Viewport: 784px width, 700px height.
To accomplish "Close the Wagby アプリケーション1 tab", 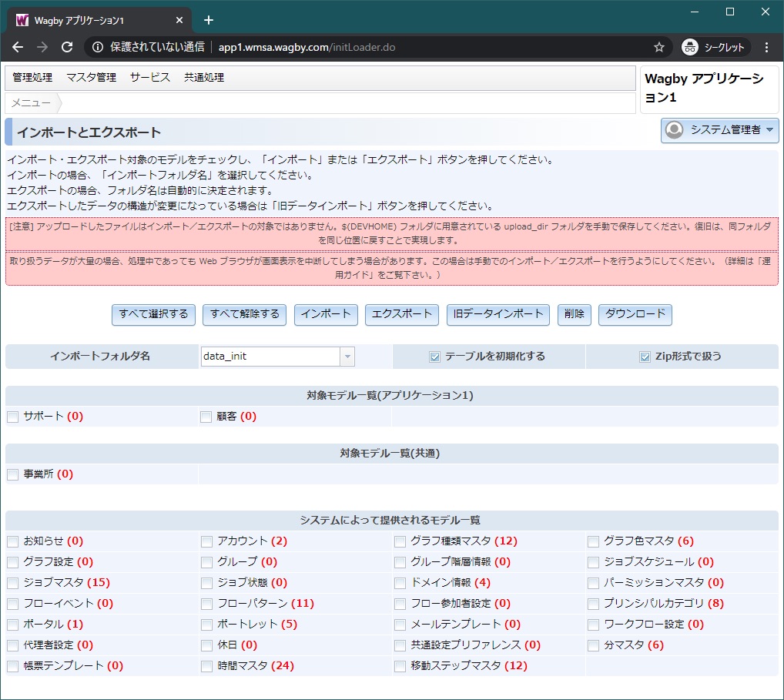I will point(179,20).
